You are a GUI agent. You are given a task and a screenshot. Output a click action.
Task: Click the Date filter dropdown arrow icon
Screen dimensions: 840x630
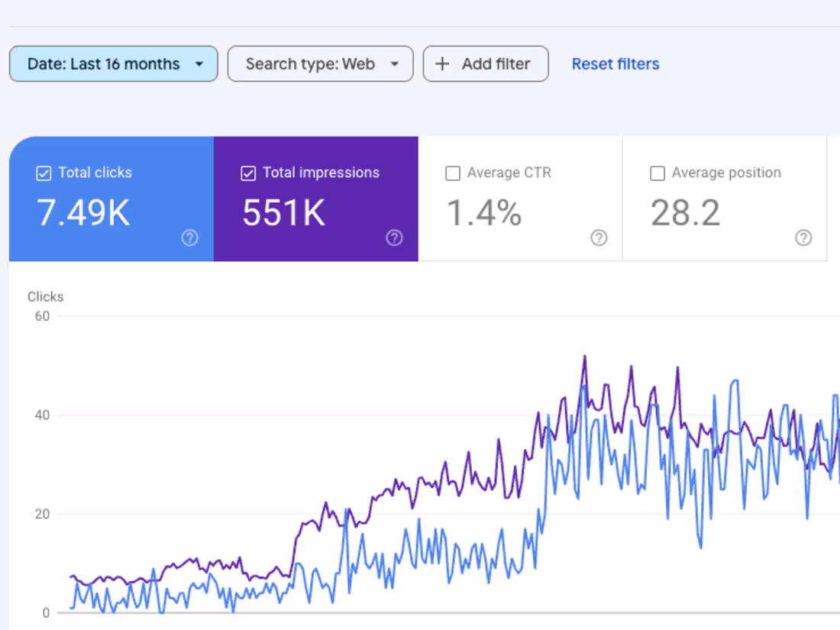point(200,64)
